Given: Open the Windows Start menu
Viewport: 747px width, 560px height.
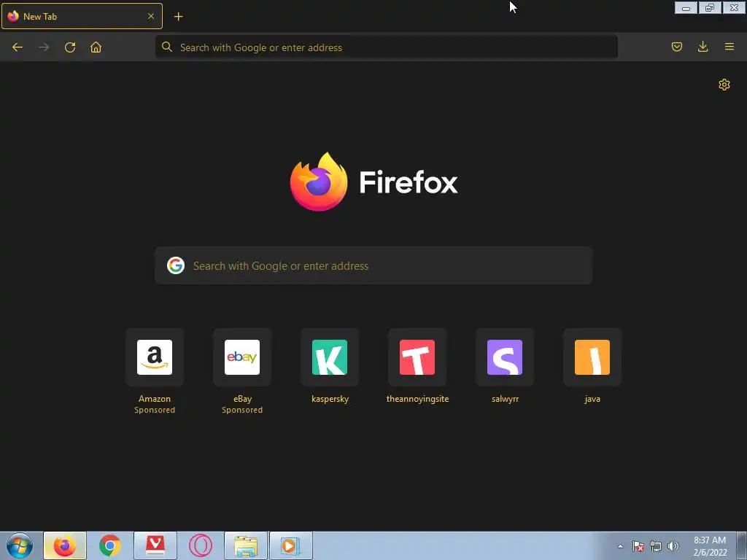Looking at the screenshot, I should [x=20, y=545].
